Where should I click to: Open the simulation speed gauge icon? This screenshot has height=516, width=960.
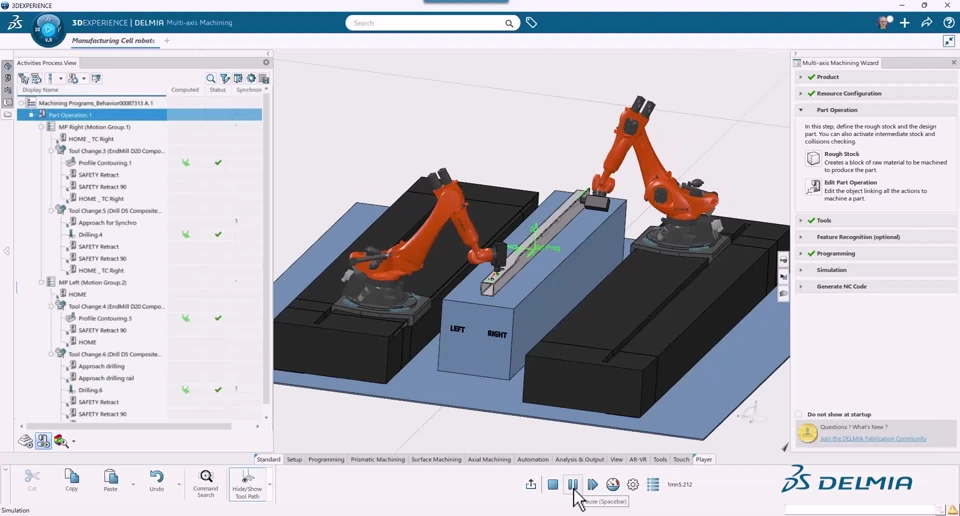(613, 484)
